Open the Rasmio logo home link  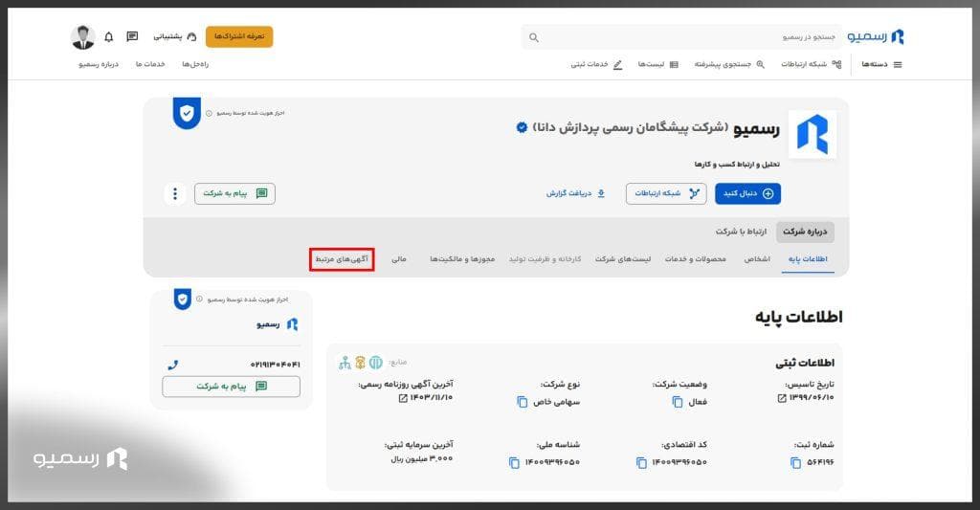click(x=875, y=37)
